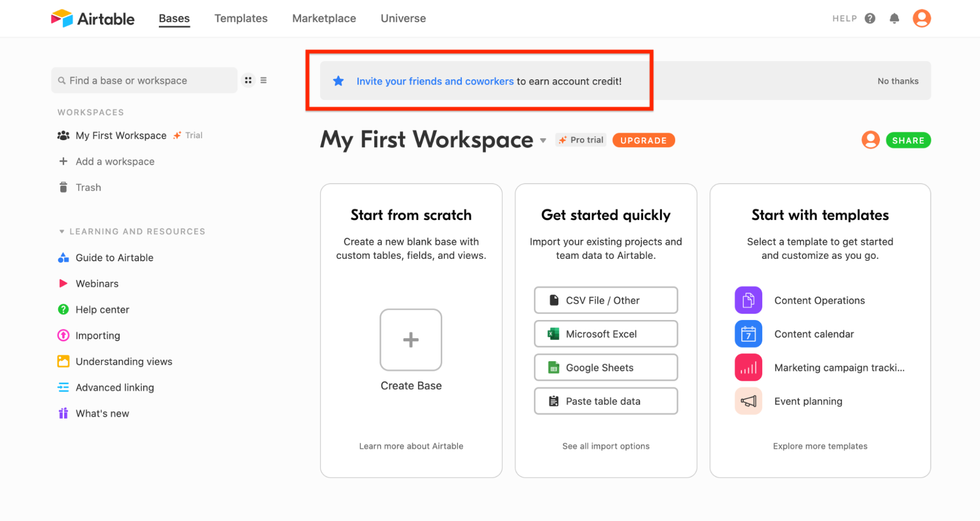Open the Bases tab
Screen dimensions: 980x521
click(174, 19)
